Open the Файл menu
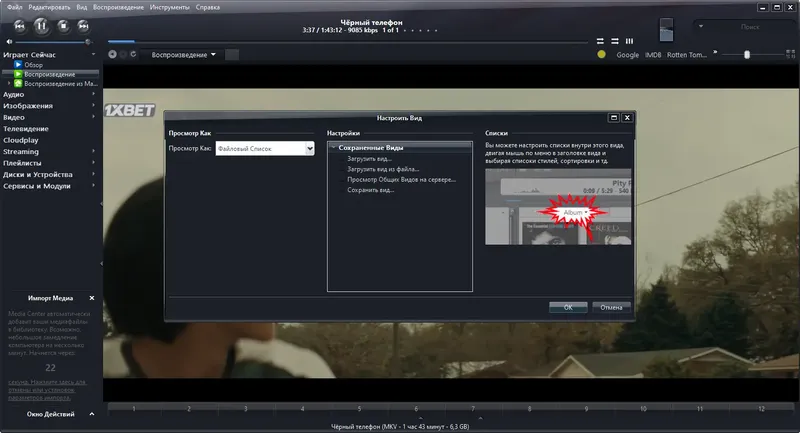800x433 pixels. pyautogui.click(x=15, y=7)
